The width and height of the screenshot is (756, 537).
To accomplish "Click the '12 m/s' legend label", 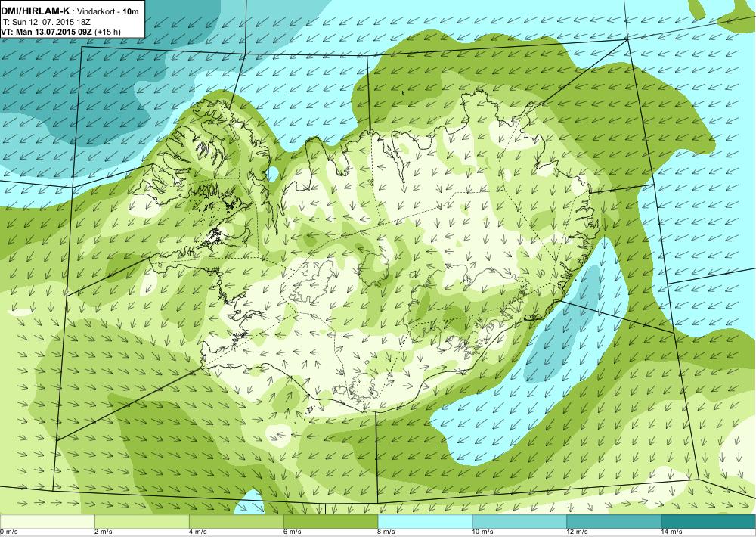I will point(578,532).
